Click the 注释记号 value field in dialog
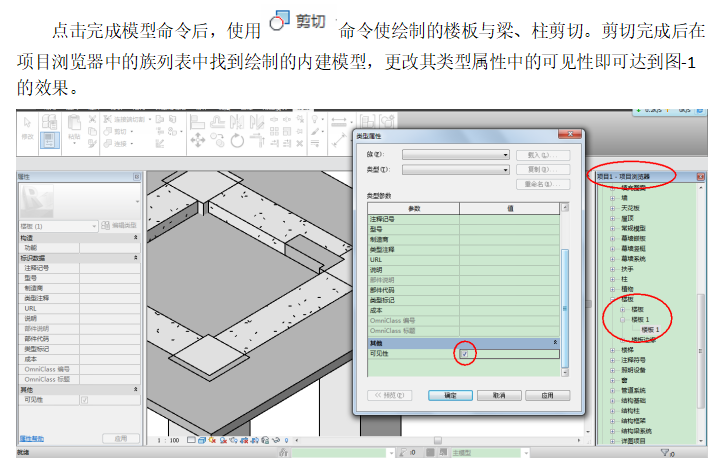 tap(509, 219)
